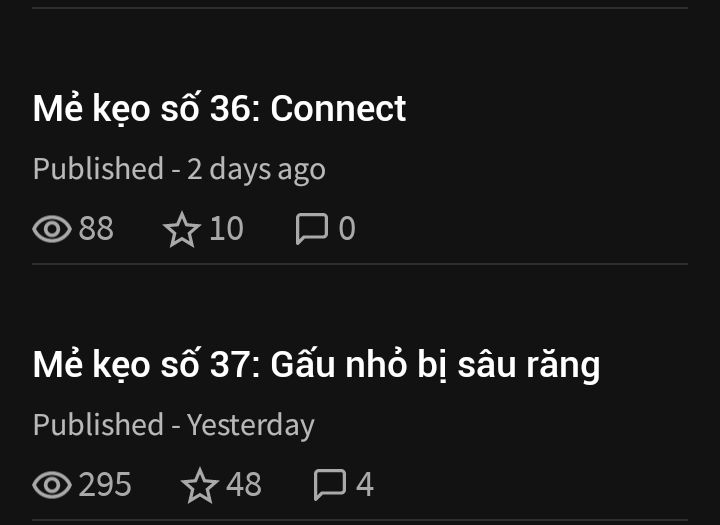The image size is (720, 525).
Task: Open the story "Mẻ kẹo số 36: Connect"
Action: pos(219,108)
